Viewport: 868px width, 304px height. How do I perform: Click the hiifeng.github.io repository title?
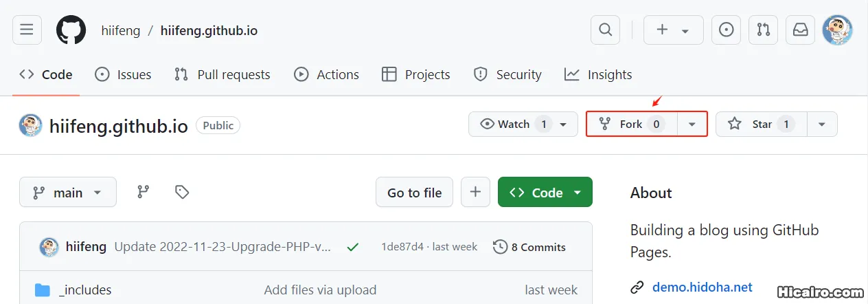pos(119,126)
